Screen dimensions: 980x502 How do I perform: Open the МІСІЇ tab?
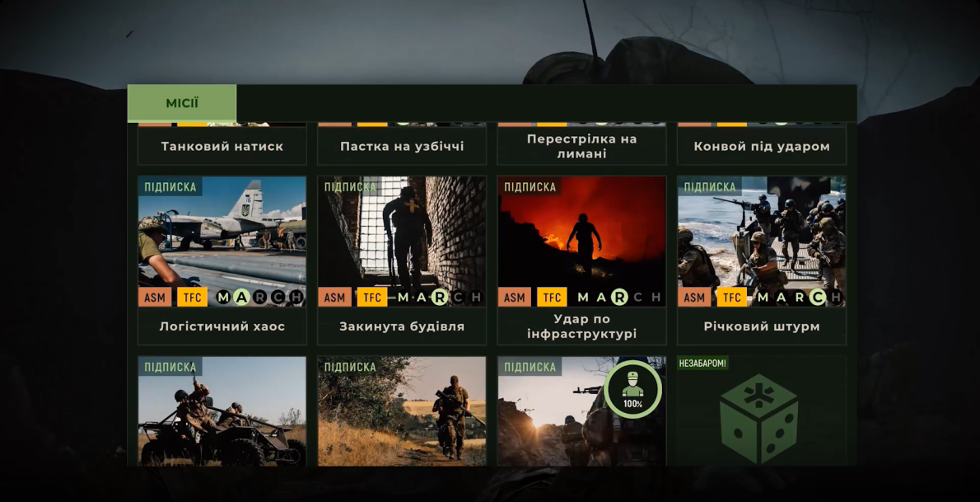[182, 103]
